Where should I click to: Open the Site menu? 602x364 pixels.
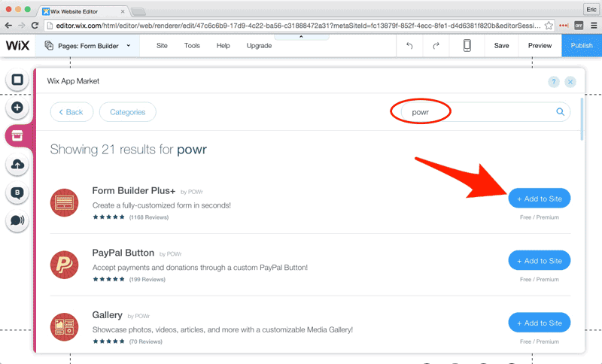[162, 46]
